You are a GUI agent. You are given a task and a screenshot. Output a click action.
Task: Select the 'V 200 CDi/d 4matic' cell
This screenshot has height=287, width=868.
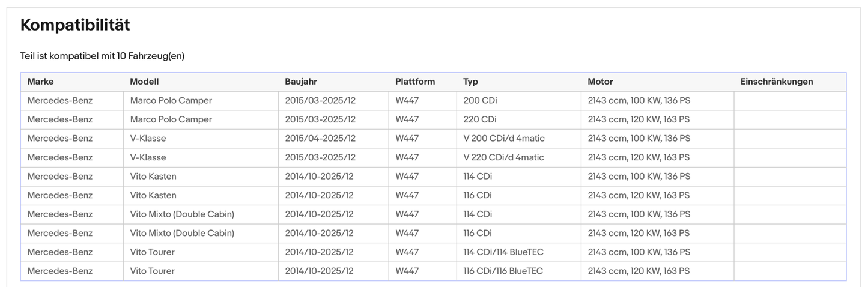tap(504, 139)
